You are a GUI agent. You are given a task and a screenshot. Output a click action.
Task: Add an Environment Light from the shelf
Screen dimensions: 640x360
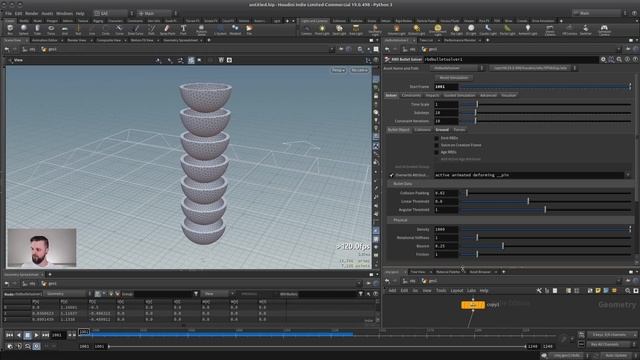[x=438, y=29]
